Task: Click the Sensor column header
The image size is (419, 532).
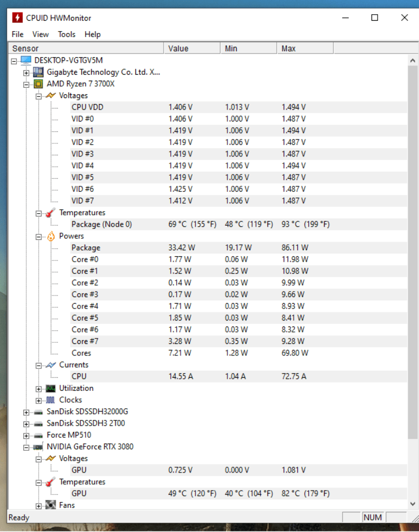Action: pos(86,48)
